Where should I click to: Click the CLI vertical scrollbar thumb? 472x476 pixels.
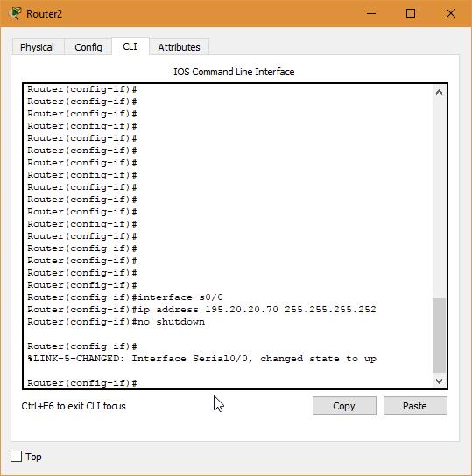(x=439, y=335)
